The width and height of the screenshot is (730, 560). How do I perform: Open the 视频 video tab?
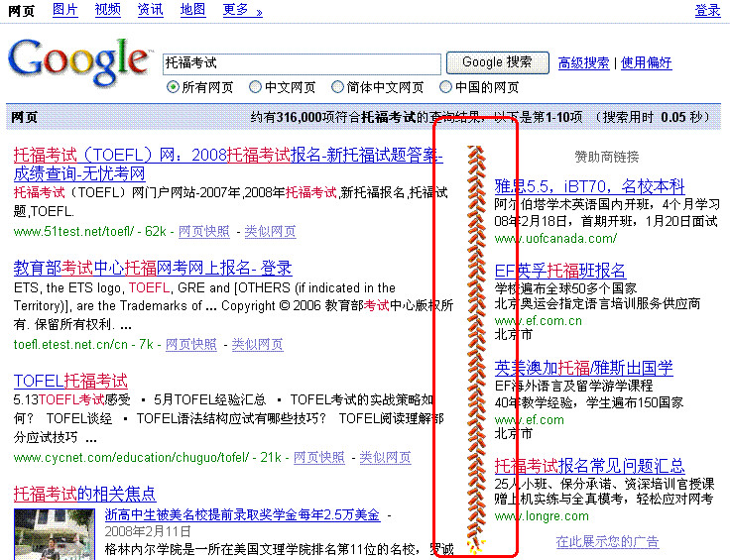pyautogui.click(x=107, y=9)
